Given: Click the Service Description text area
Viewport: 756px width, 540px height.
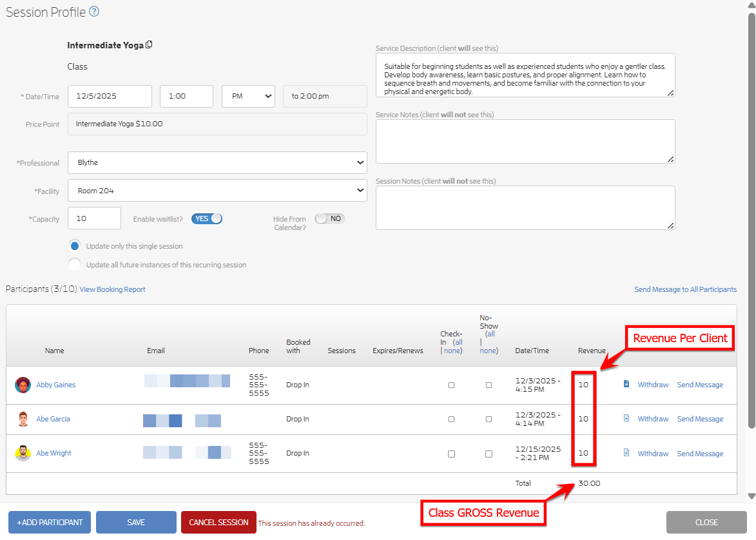Looking at the screenshot, I should [525, 75].
